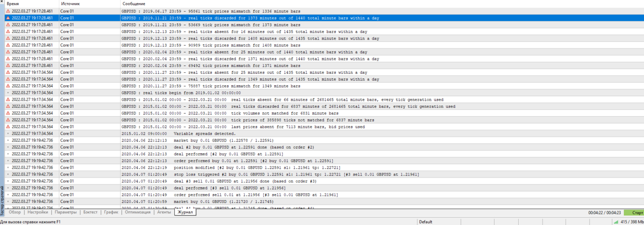This screenshot has height=225, width=644.
Task: Select the 'deal #3 sell 0.01 GBPUSD' done row
Action: (245, 181)
